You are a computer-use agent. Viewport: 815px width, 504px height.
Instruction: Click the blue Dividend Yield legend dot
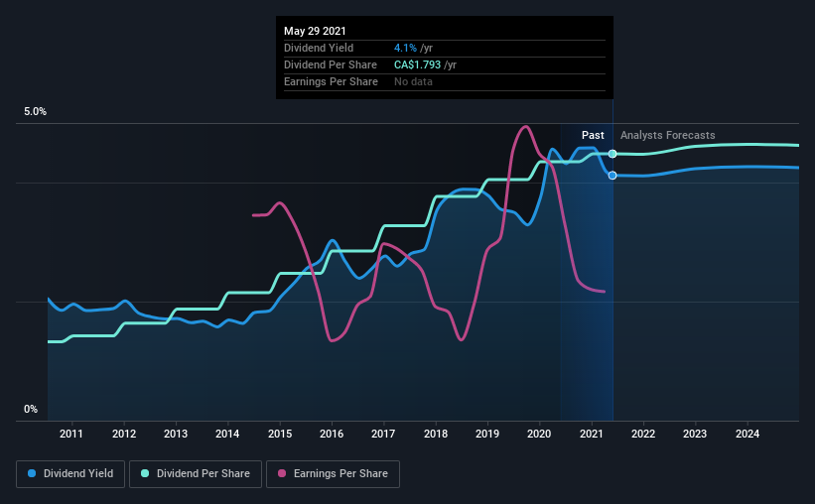[x=32, y=473]
